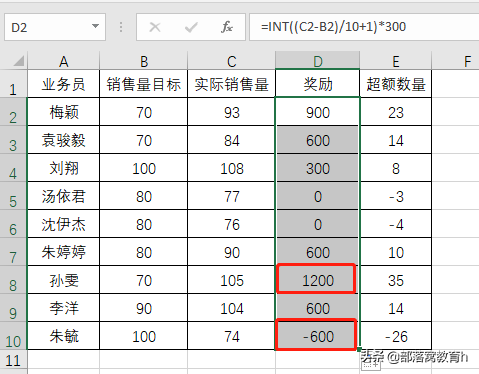Click sales target cell 90 for 李洋
This screenshot has height=374, width=479.
coord(144,308)
